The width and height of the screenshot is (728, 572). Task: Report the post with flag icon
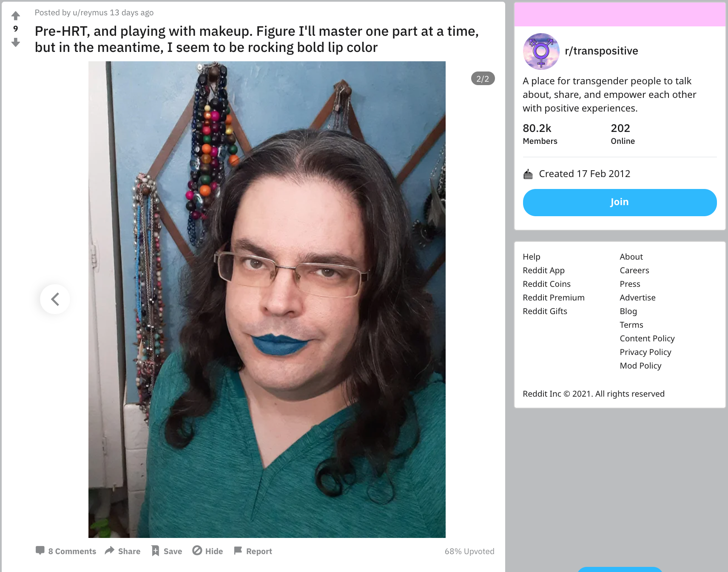point(253,551)
